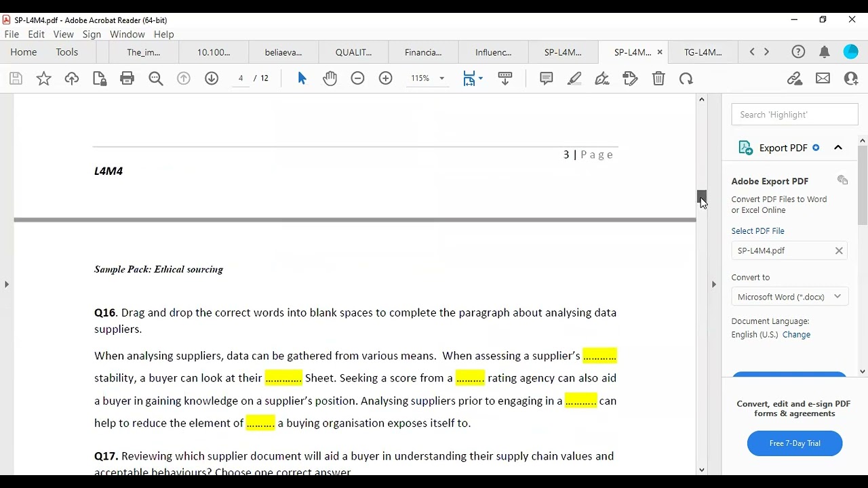Image resolution: width=868 pixels, height=488 pixels.
Task: Open the File menu
Action: tap(12, 34)
